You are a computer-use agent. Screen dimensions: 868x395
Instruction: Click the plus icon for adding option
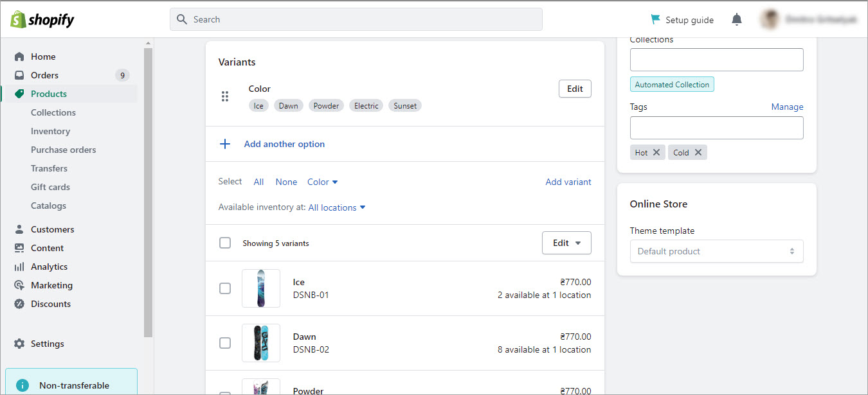(225, 144)
